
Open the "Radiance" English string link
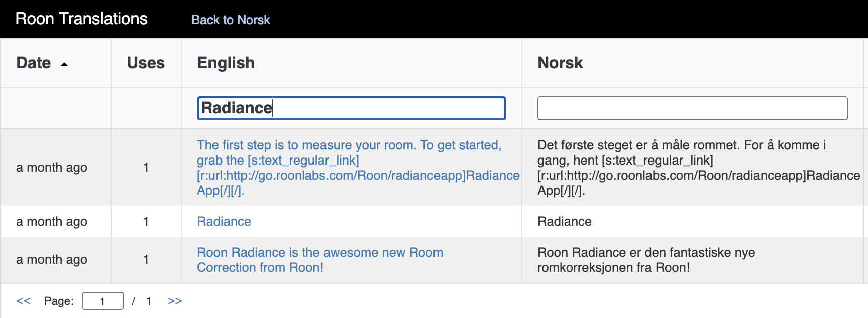coord(224,221)
